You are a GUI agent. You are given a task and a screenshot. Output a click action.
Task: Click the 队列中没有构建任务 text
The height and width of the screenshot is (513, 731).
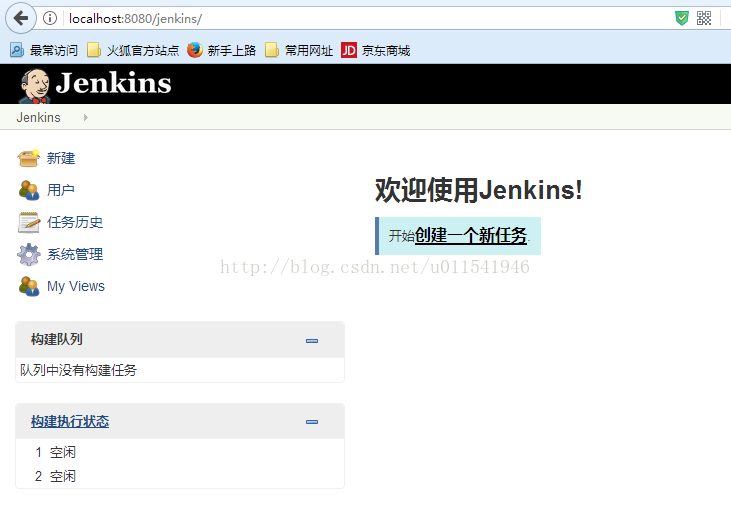[78, 370]
